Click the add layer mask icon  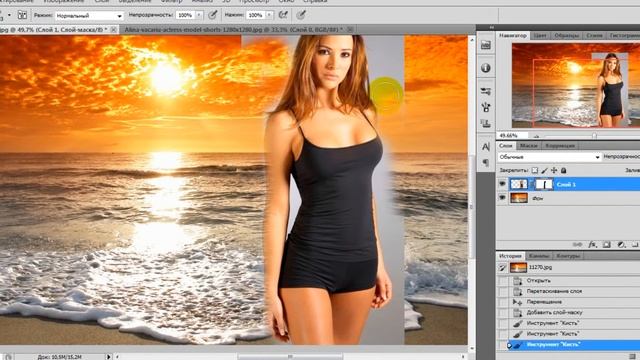click(x=607, y=245)
